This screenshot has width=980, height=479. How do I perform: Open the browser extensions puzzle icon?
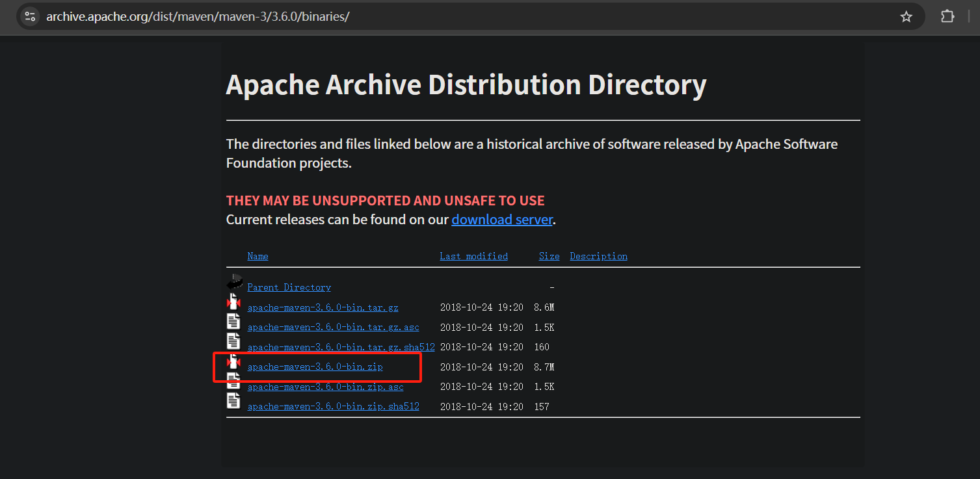point(947,16)
